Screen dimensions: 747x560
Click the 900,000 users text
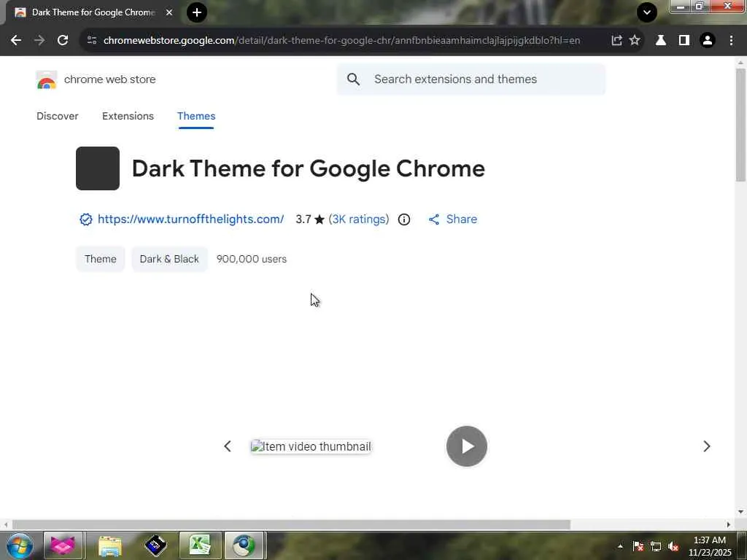252,259
